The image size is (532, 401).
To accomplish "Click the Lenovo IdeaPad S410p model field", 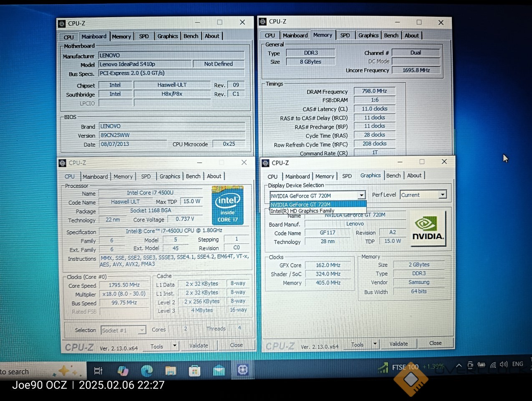I will (145, 64).
